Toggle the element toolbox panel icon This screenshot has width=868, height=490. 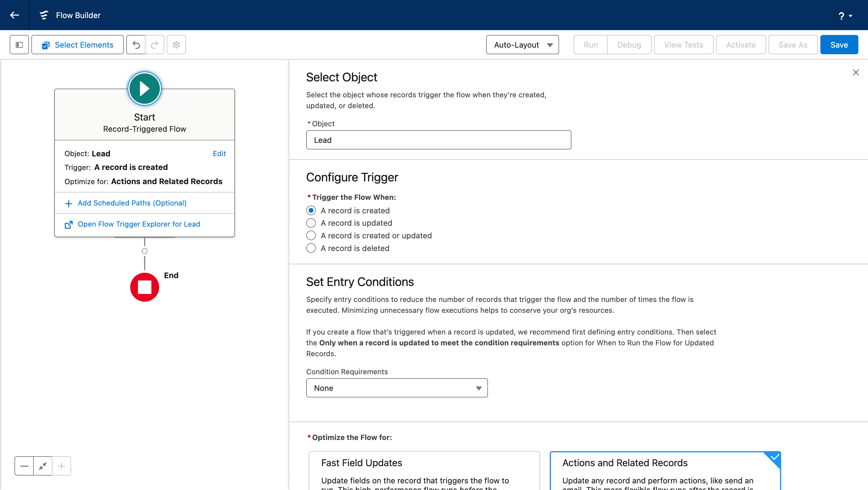click(x=19, y=45)
